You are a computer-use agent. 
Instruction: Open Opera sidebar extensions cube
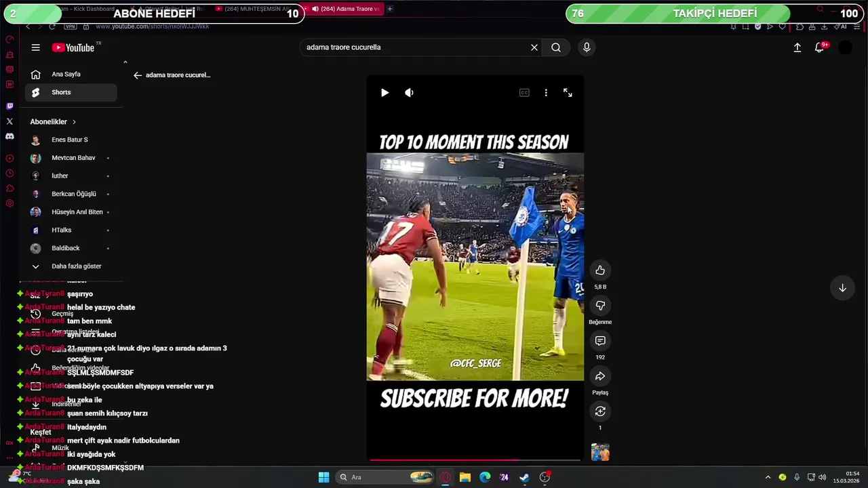pyautogui.click(x=9, y=188)
